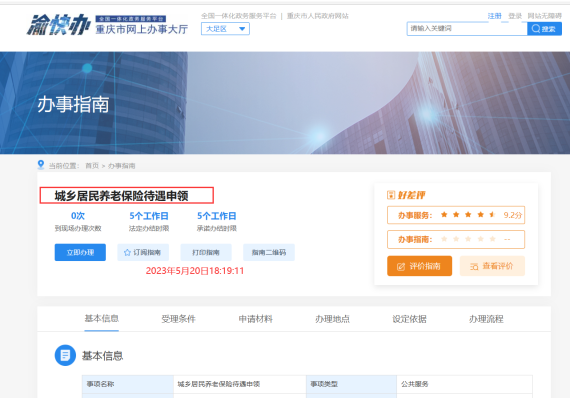Click 5个工作日 above 承诺办结时限
The width and height of the screenshot is (571, 399).
[217, 216]
